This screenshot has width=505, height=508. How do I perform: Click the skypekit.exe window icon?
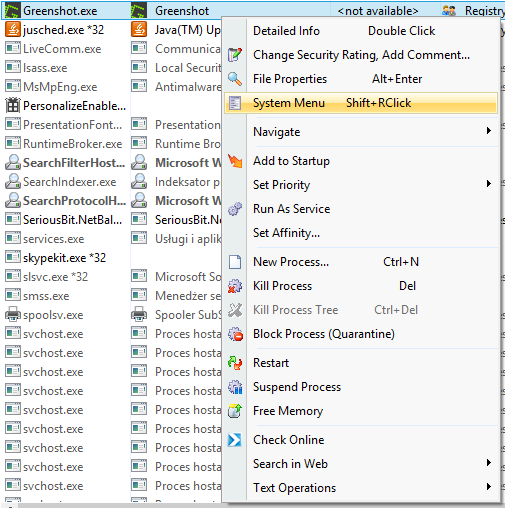point(13,257)
